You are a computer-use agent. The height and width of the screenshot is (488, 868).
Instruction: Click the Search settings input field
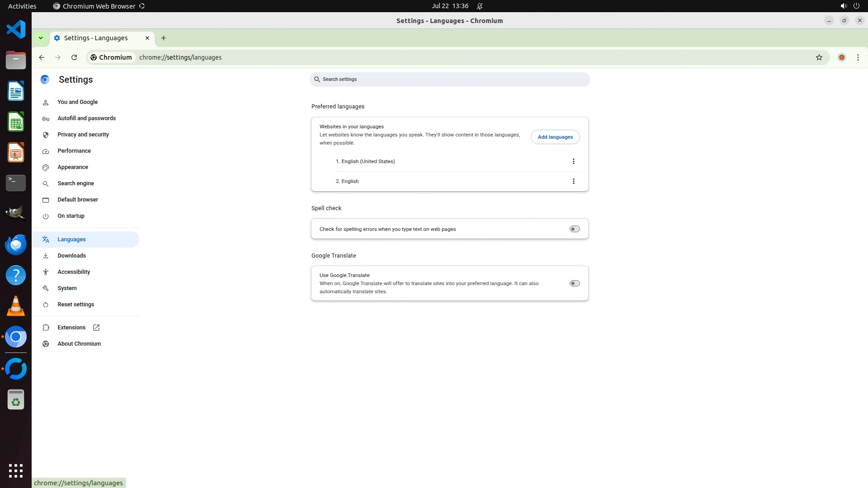tap(449, 80)
